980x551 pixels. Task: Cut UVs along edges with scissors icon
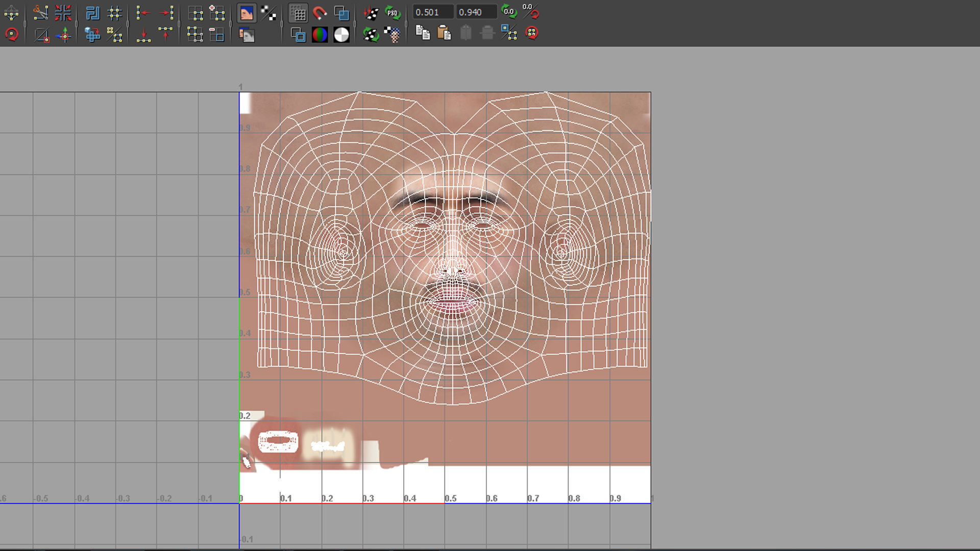pyautogui.click(x=41, y=12)
